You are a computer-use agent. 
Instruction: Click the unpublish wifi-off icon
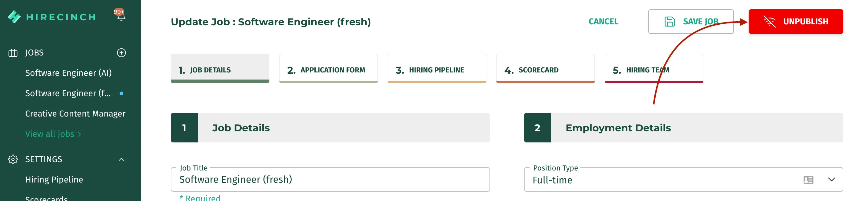769,22
